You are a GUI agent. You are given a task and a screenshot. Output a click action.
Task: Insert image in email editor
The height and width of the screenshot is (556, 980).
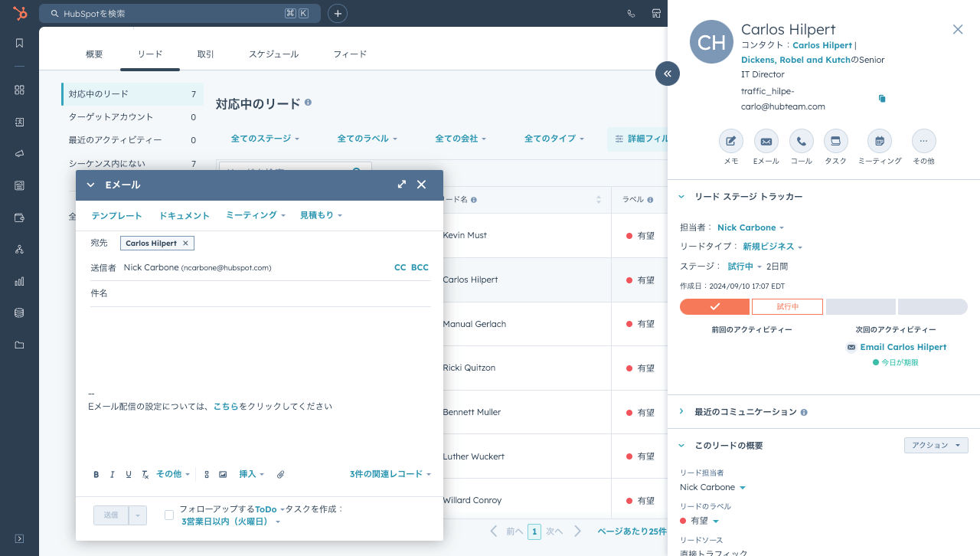click(x=223, y=475)
